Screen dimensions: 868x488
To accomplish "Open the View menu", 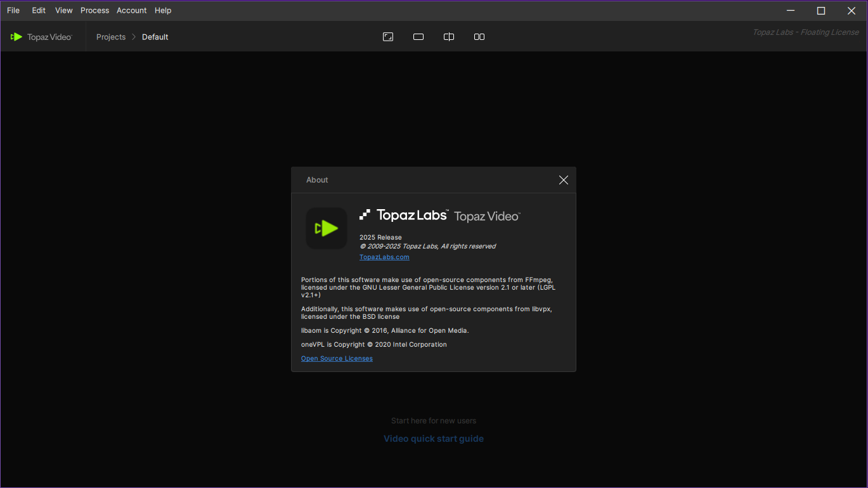I will (63, 10).
